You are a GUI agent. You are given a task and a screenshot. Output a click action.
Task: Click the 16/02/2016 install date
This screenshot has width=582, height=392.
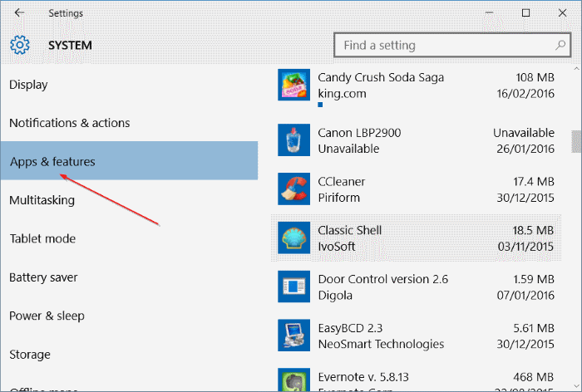525,94
